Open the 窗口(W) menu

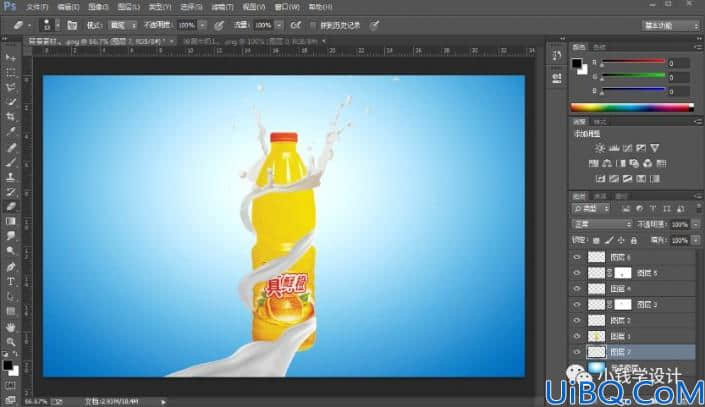pyautogui.click(x=287, y=7)
